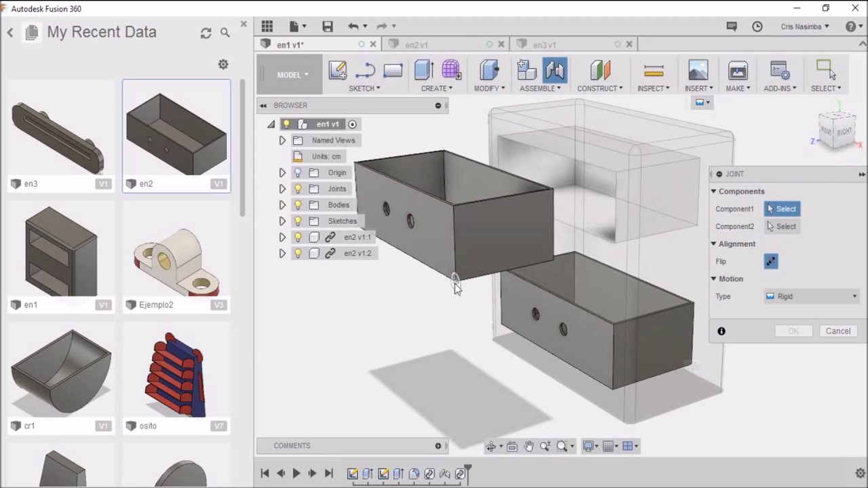Open the ASSEMBLE menu
The width and height of the screenshot is (868, 488).
(540, 89)
